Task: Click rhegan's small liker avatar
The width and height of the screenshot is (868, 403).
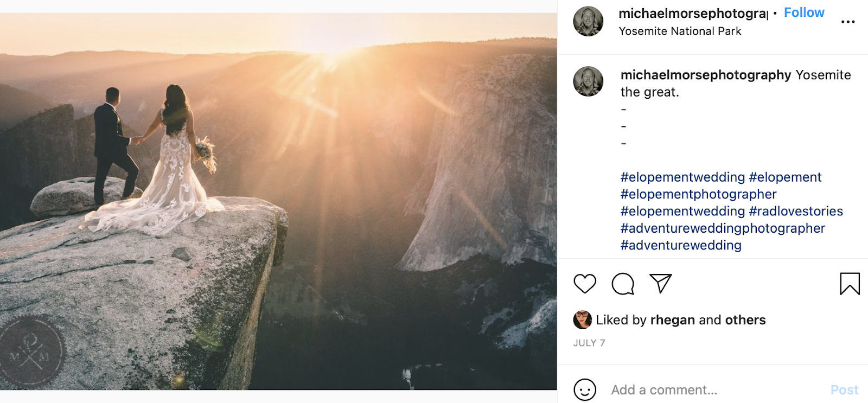Action: (582, 320)
